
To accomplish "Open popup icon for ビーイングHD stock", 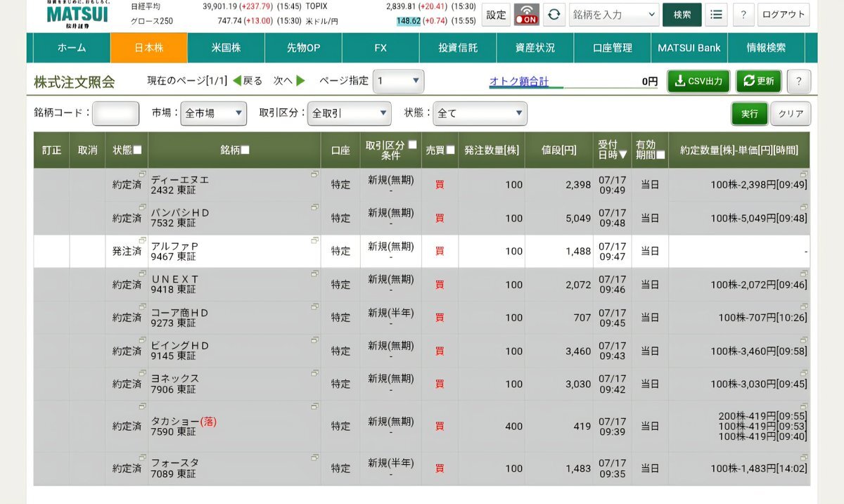I will (x=314, y=340).
